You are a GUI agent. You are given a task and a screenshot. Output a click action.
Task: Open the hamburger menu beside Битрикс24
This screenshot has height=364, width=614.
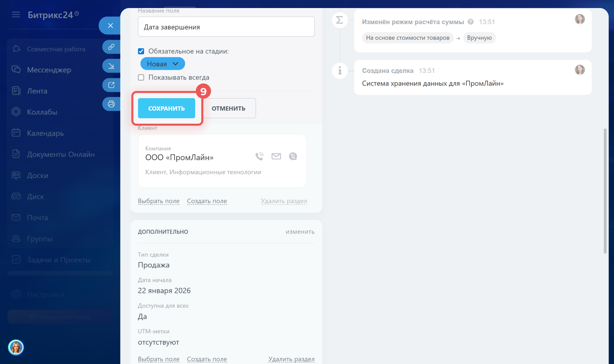click(16, 15)
